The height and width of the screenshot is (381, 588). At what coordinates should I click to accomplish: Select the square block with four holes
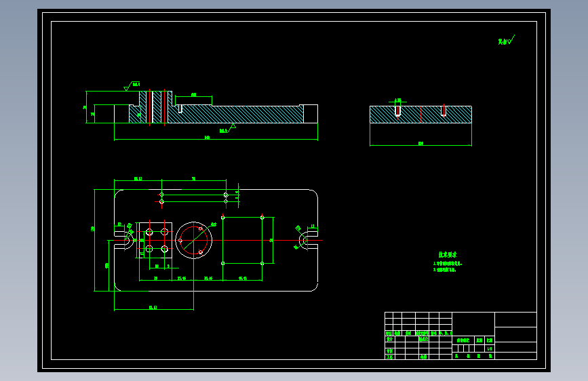[155, 241]
